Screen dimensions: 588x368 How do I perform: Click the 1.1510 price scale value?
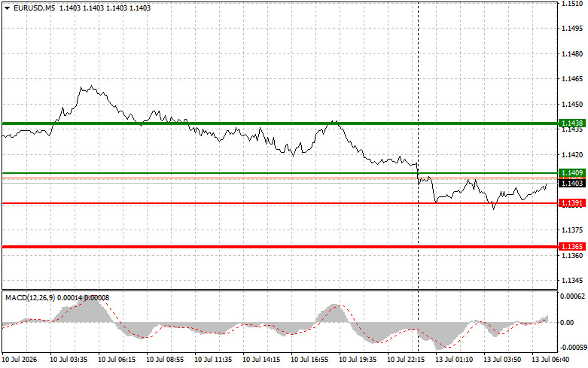pos(572,4)
